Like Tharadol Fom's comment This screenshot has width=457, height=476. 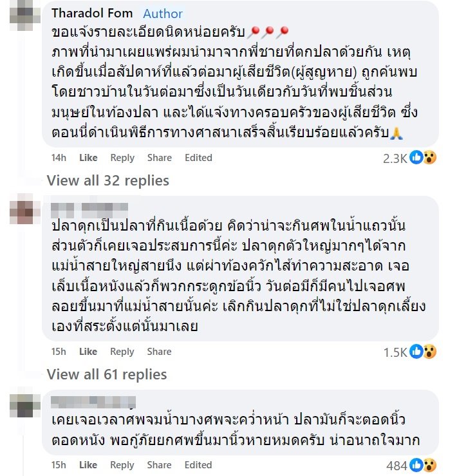(x=88, y=158)
